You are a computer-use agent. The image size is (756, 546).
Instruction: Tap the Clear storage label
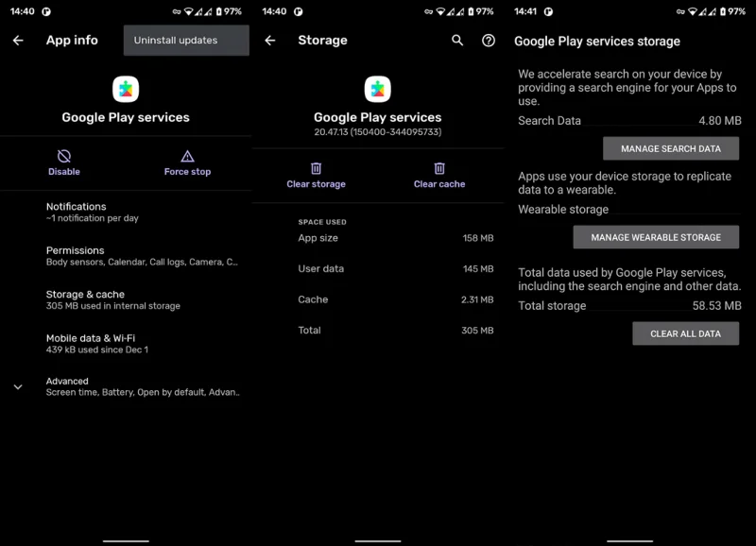point(316,184)
